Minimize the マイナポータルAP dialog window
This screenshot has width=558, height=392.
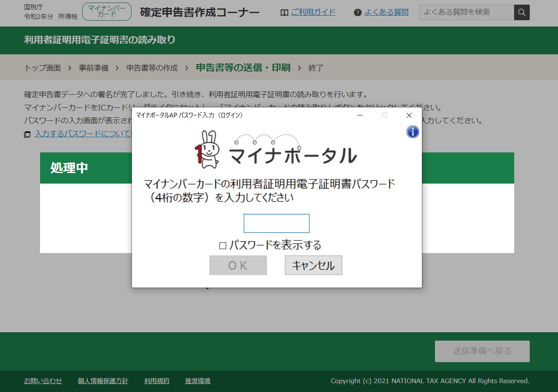[x=360, y=115]
